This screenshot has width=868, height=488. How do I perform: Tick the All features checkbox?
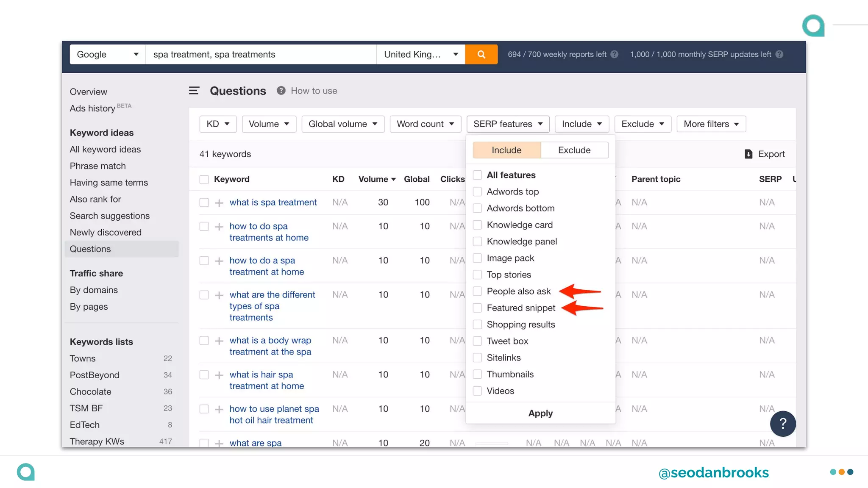pyautogui.click(x=477, y=175)
